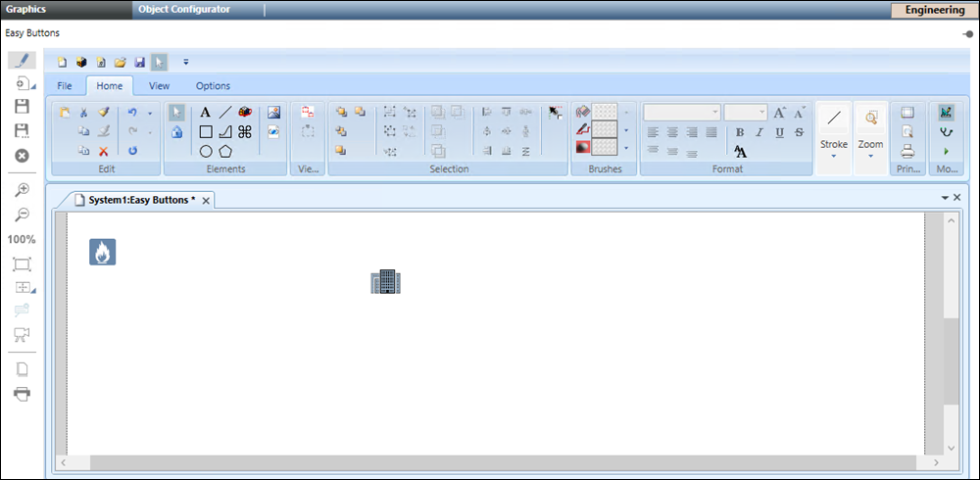Toggle Underline text formatting
This screenshot has width=980, height=480.
coord(779,132)
